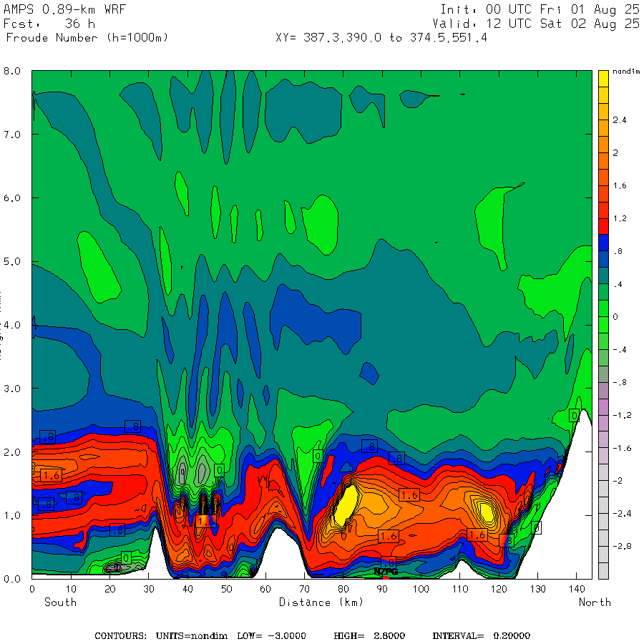The image size is (644, 644).
Task: Click the x-axis distance label '90'
Action: click(x=382, y=590)
